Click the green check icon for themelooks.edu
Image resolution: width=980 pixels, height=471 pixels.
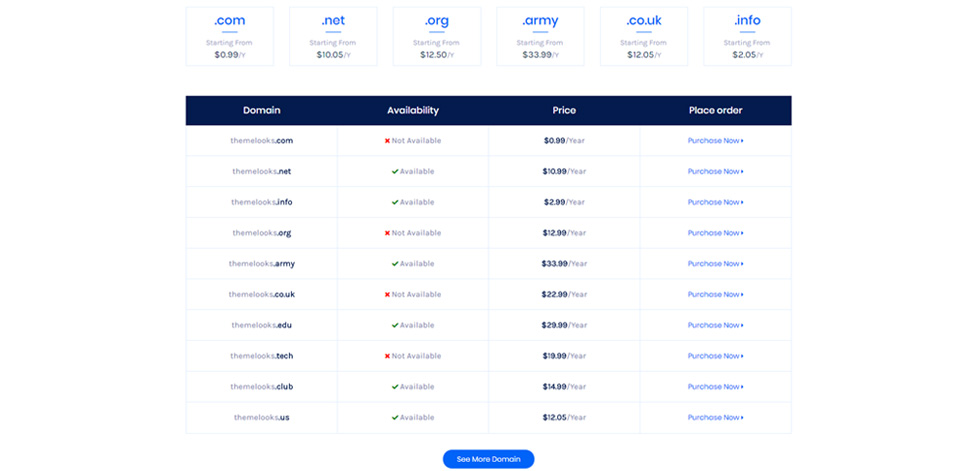395,325
